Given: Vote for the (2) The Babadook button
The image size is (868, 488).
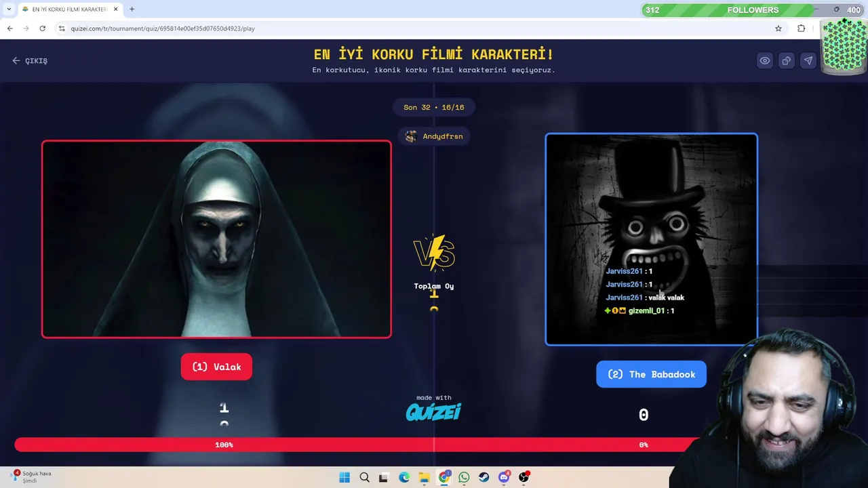Looking at the screenshot, I should click(651, 374).
